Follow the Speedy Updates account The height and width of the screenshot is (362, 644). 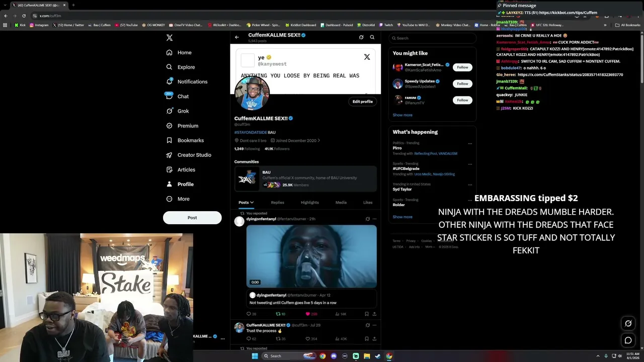[x=462, y=83]
